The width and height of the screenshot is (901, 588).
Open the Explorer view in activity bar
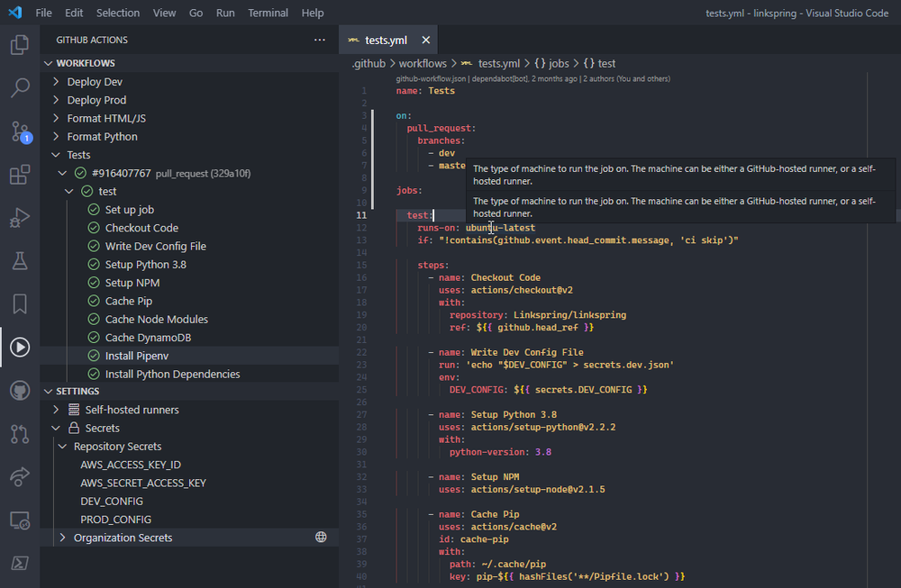coord(20,45)
